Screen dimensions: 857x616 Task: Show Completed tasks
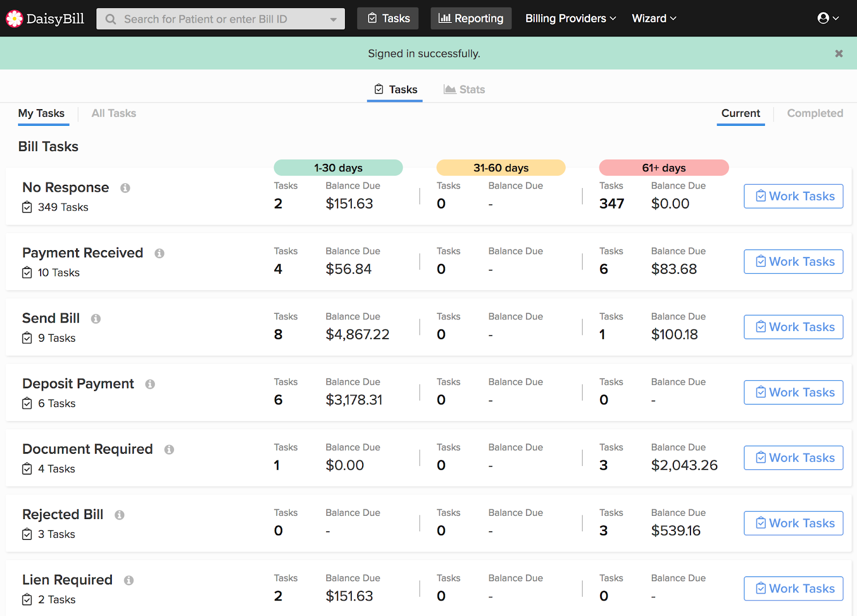pos(815,113)
